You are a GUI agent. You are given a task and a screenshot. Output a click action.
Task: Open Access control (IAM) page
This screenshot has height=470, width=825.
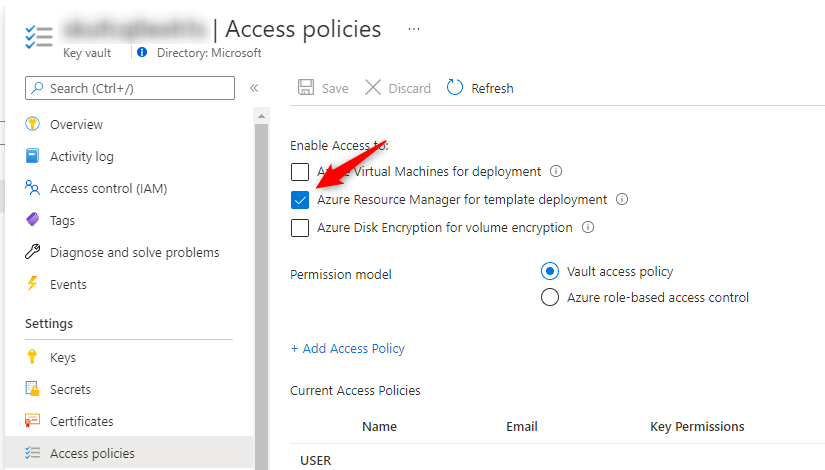[108, 188]
